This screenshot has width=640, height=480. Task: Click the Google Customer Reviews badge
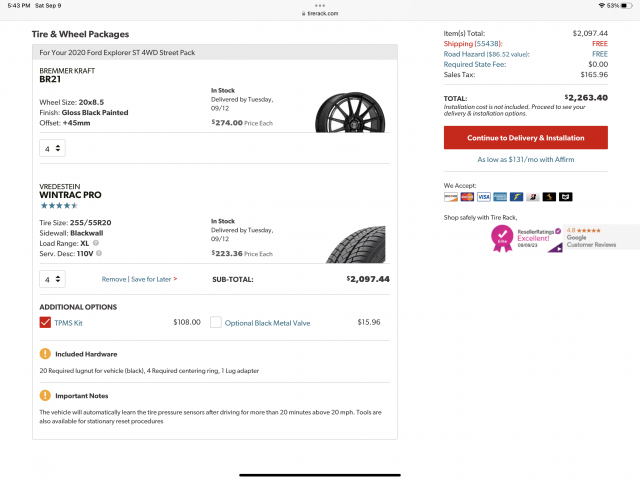pos(600,237)
